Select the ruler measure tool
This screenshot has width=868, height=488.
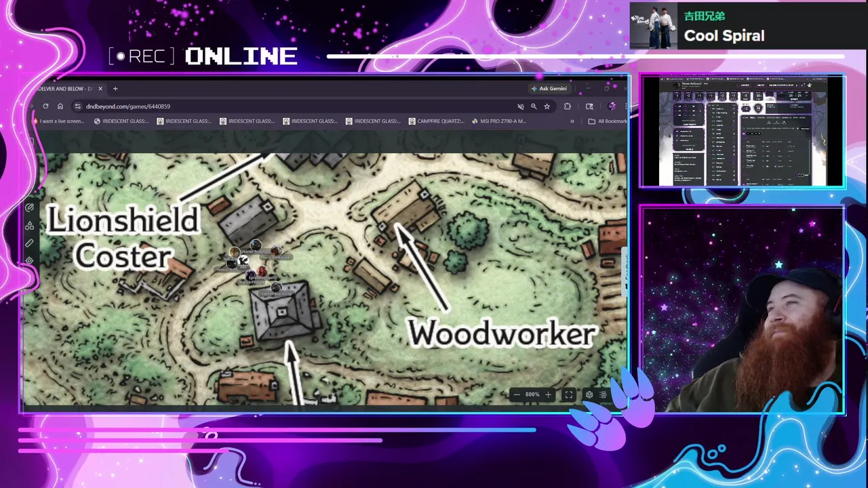pos(29,243)
